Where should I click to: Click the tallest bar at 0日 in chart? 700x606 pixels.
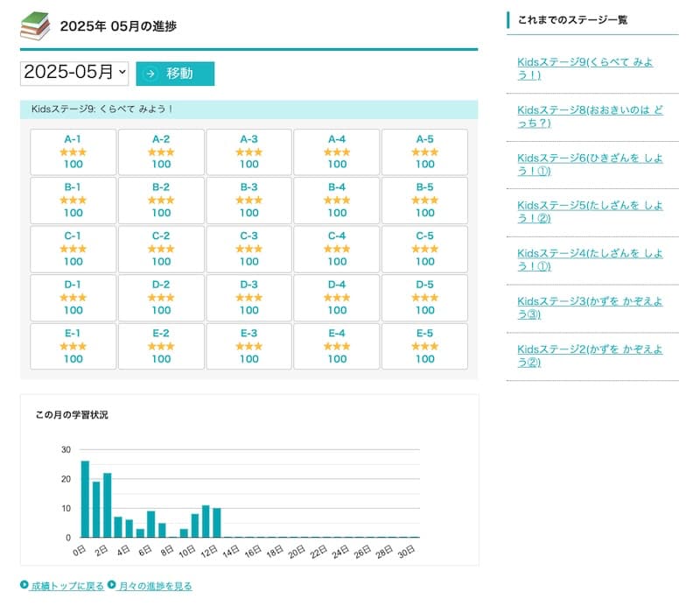pos(85,498)
